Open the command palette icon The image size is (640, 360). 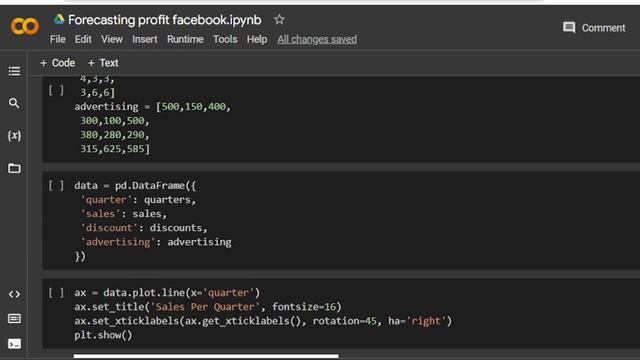point(14,318)
